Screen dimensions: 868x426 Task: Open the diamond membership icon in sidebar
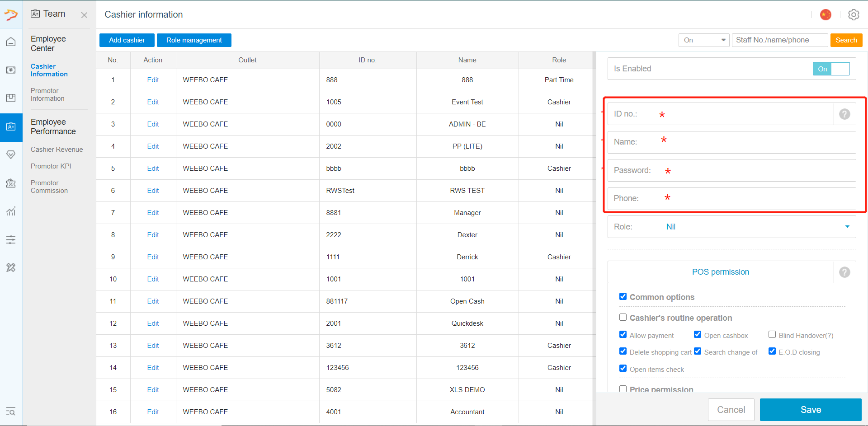[x=11, y=155]
